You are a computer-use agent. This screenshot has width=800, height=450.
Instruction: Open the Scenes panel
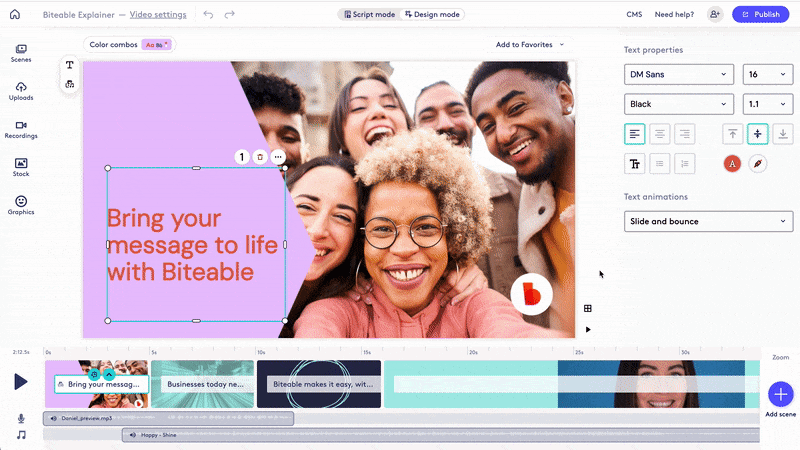coord(21,53)
